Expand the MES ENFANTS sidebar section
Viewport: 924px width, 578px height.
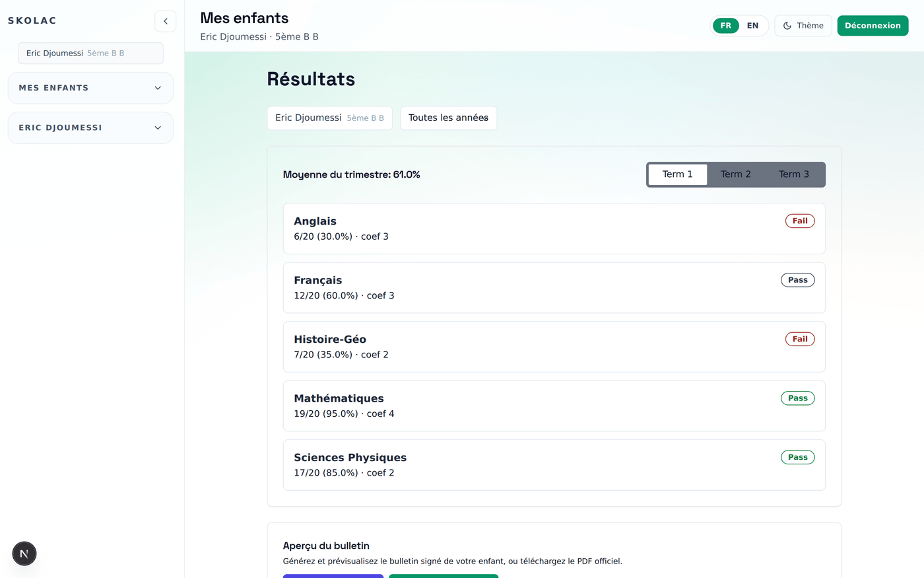tap(91, 88)
